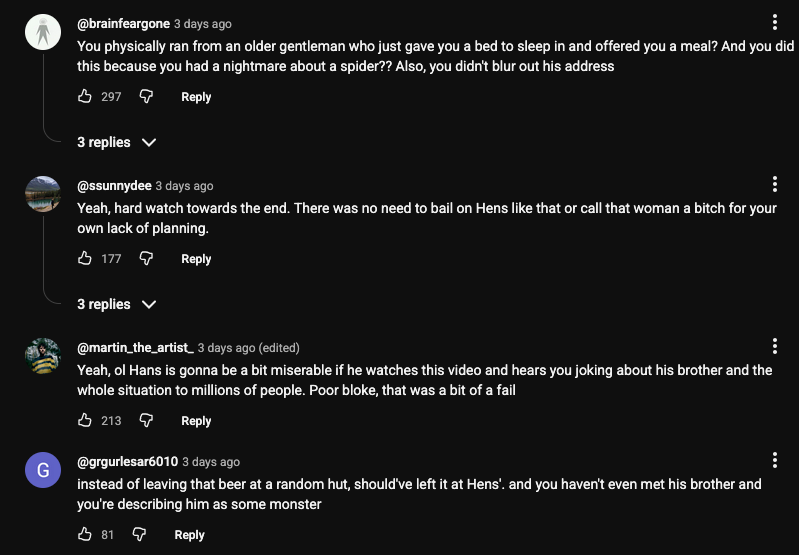This screenshot has width=799, height=555.
Task: Open @martin_the_artist_'s channel via username
Action: [135, 348]
